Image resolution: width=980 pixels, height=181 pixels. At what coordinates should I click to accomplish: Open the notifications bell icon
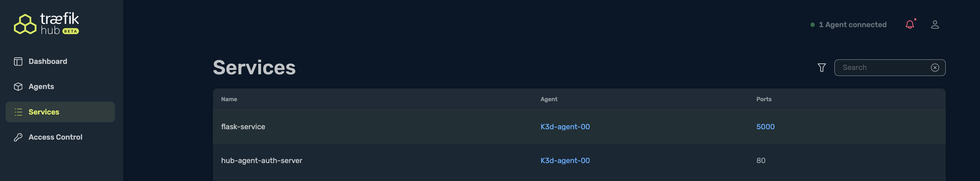(910, 24)
